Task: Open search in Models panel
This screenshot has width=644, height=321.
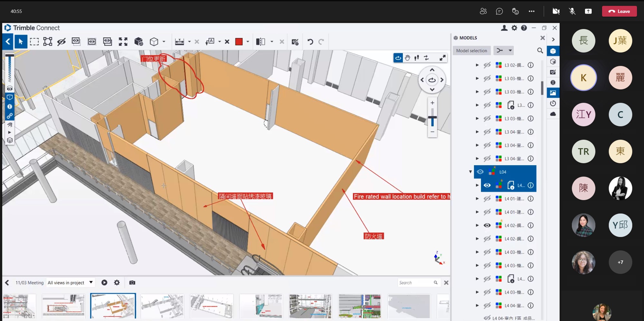Action: coord(540,50)
